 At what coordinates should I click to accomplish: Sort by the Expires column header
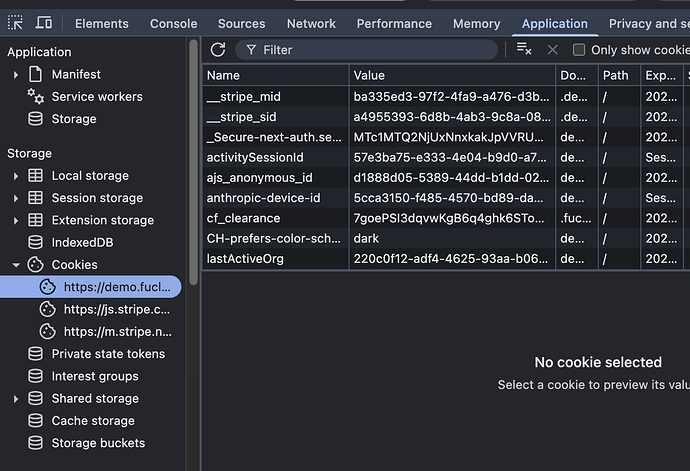662,75
